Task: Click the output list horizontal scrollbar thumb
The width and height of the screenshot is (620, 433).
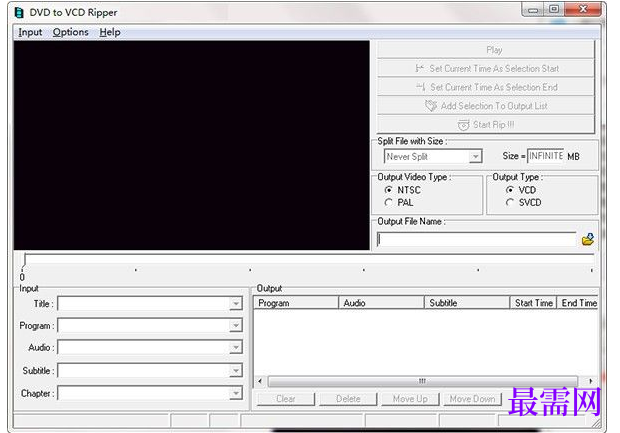Action: [x=422, y=381]
